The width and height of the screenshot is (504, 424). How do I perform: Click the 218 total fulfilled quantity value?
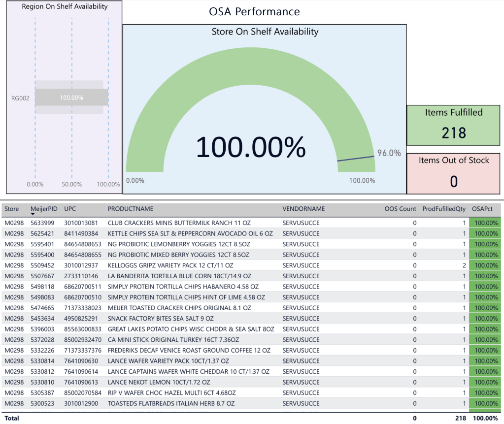(460, 418)
